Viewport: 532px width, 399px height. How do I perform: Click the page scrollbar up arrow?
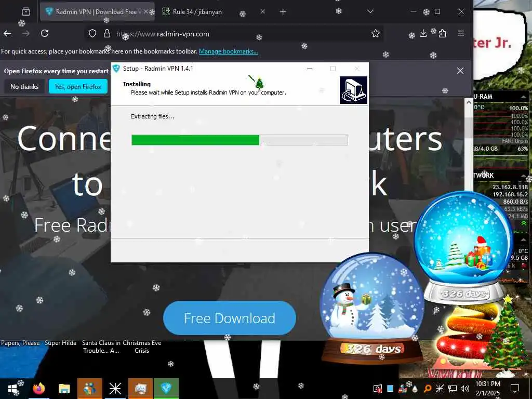click(469, 102)
